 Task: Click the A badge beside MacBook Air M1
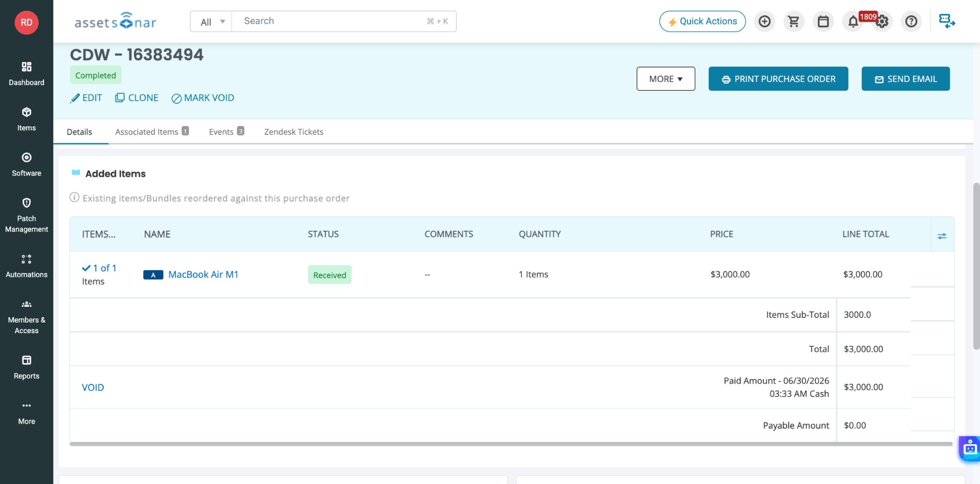tap(153, 275)
